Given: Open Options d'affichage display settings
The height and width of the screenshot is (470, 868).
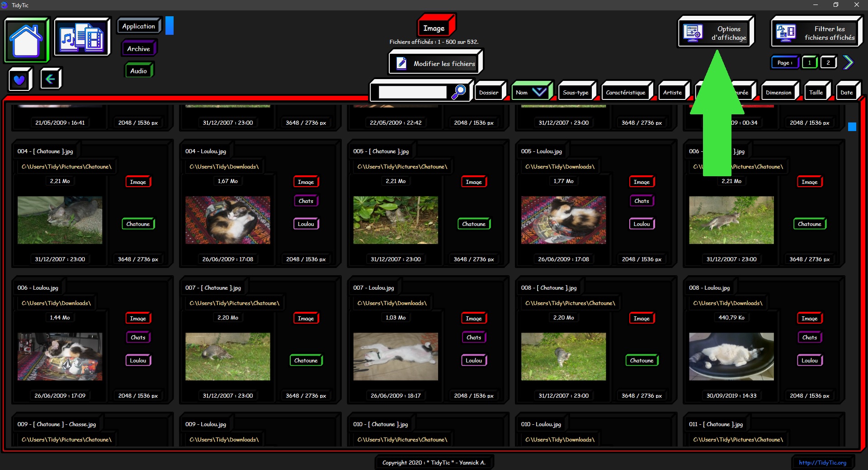Looking at the screenshot, I should [x=716, y=33].
